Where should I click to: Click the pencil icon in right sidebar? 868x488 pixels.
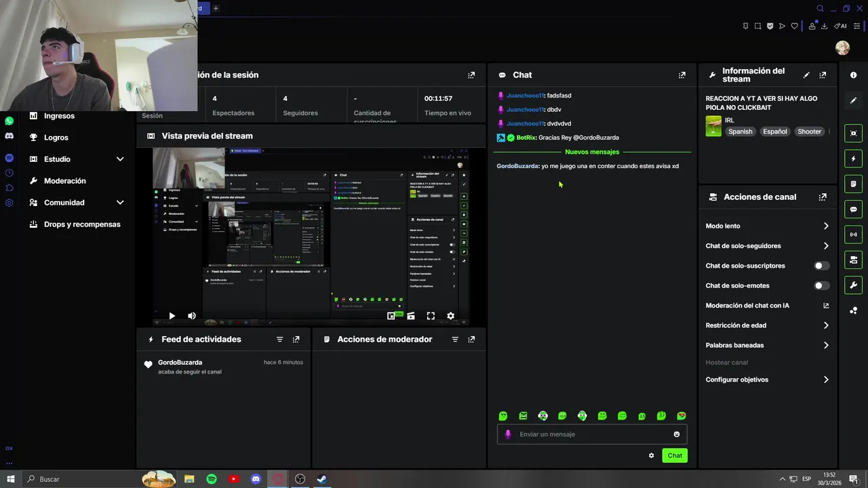(853, 100)
